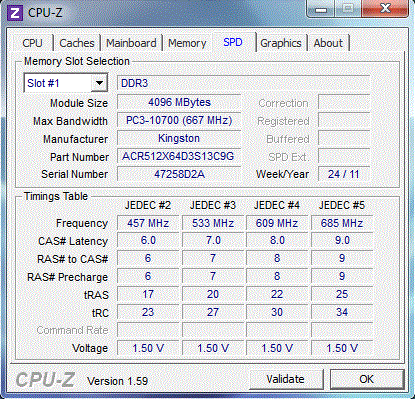
Task: Click the CPU-Z purple Z title icon
Action: click(x=15, y=13)
